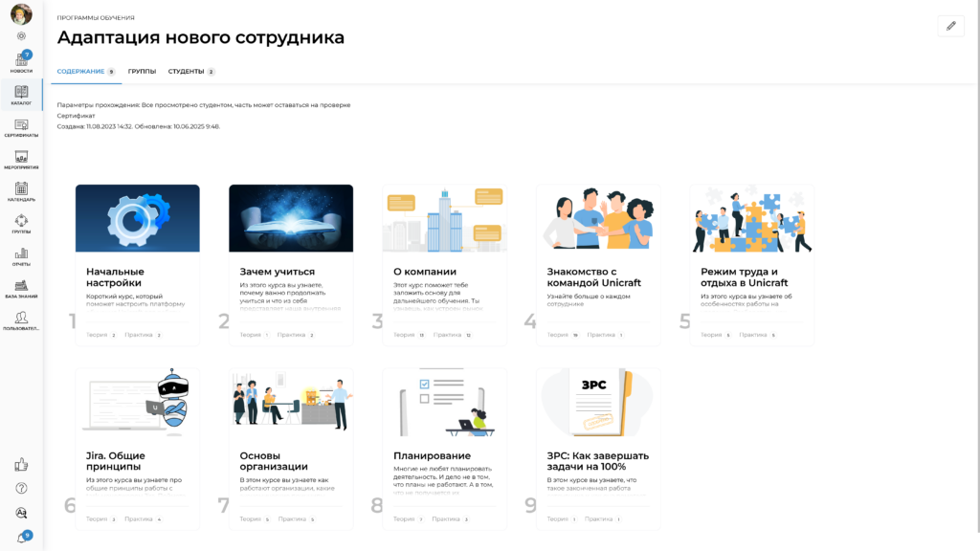Open Знакомство с командой team thumbnail
This screenshot has height=551, width=980.
click(x=598, y=218)
